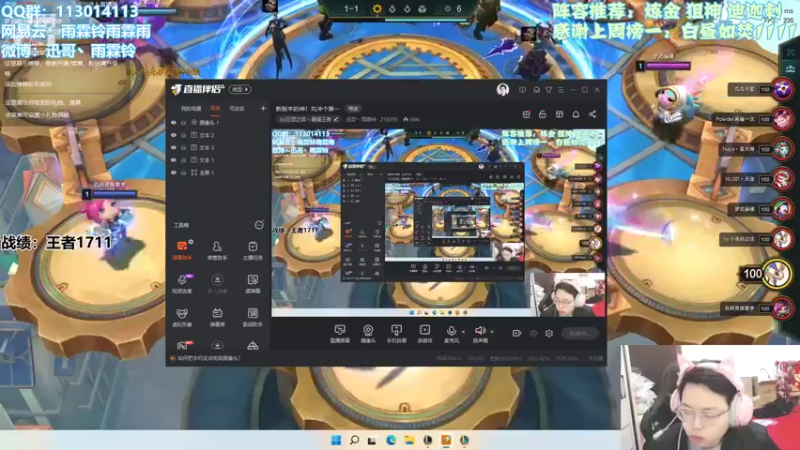Mute the 麦克风 microphone
800x450 pixels.
(x=451, y=334)
